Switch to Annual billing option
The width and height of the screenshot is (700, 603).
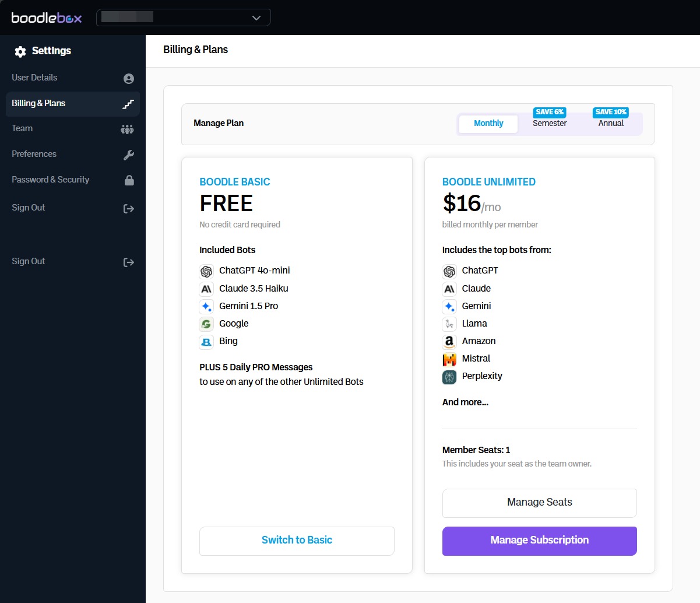(610, 124)
